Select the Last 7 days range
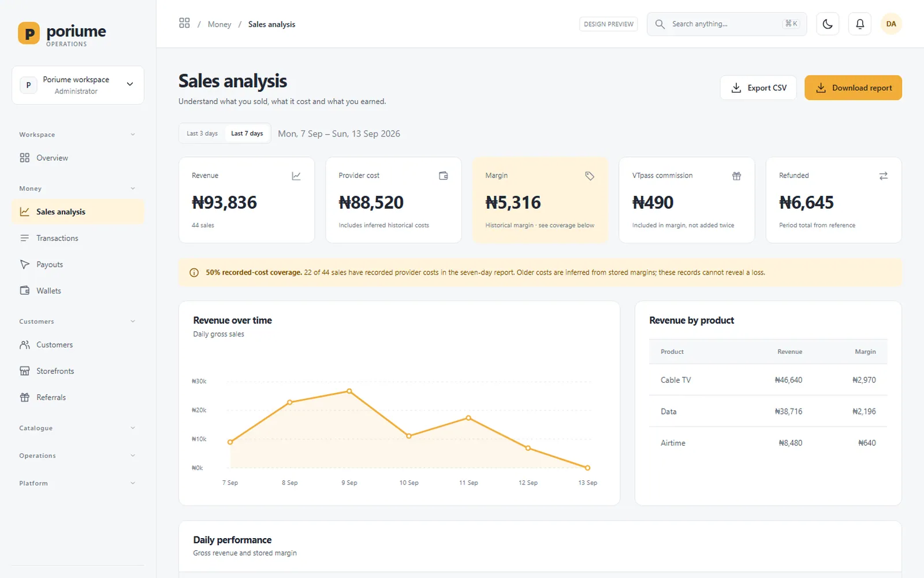The height and width of the screenshot is (578, 924). [247, 134]
